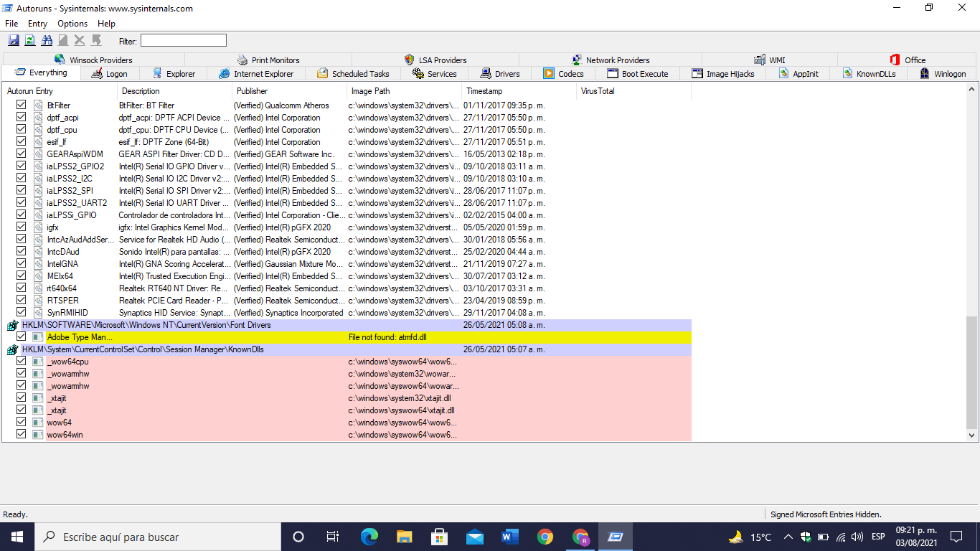The width and height of the screenshot is (980, 551).
Task: Uncheck the GEARAspiWDM entry checkbox
Action: 21,154
